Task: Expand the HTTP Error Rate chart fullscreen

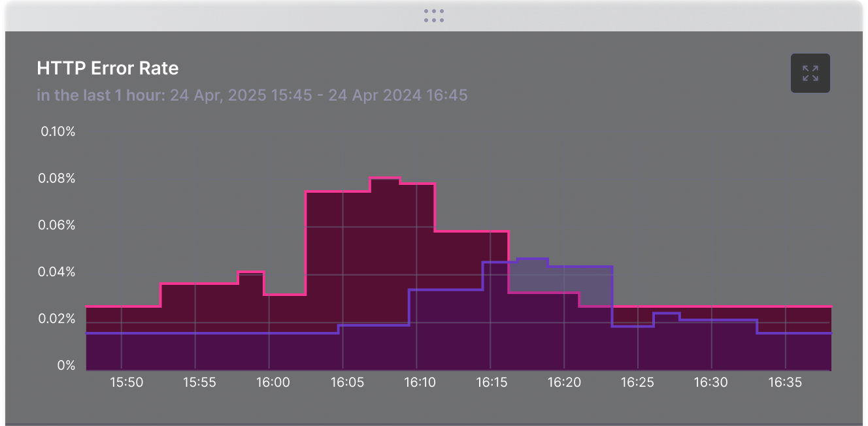Action: click(810, 73)
